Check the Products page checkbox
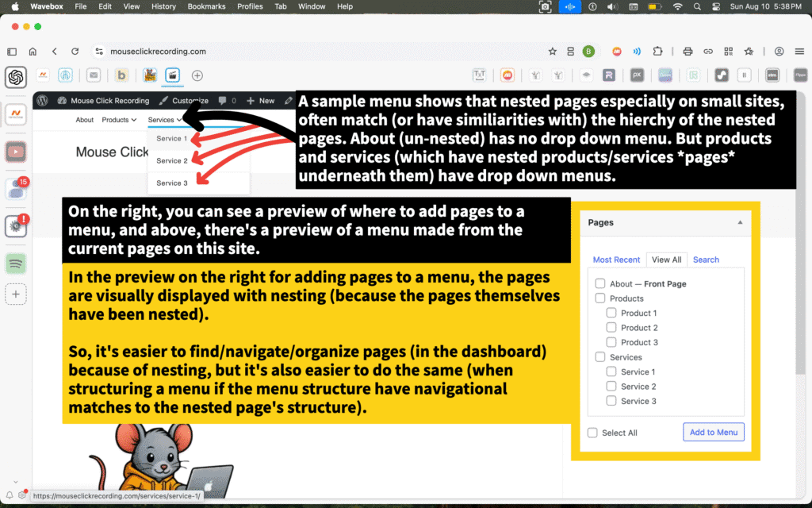 (x=600, y=298)
